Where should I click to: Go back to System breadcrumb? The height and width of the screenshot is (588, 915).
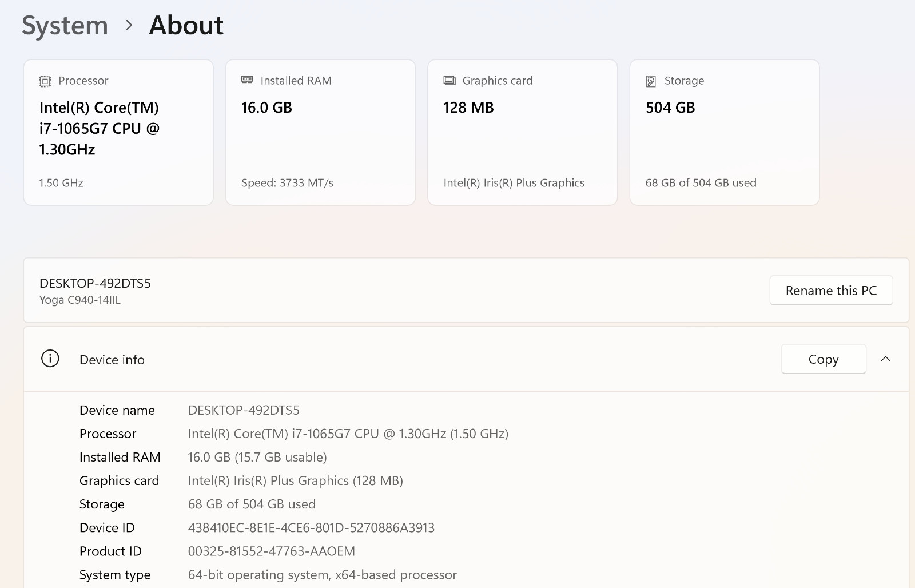tap(65, 26)
